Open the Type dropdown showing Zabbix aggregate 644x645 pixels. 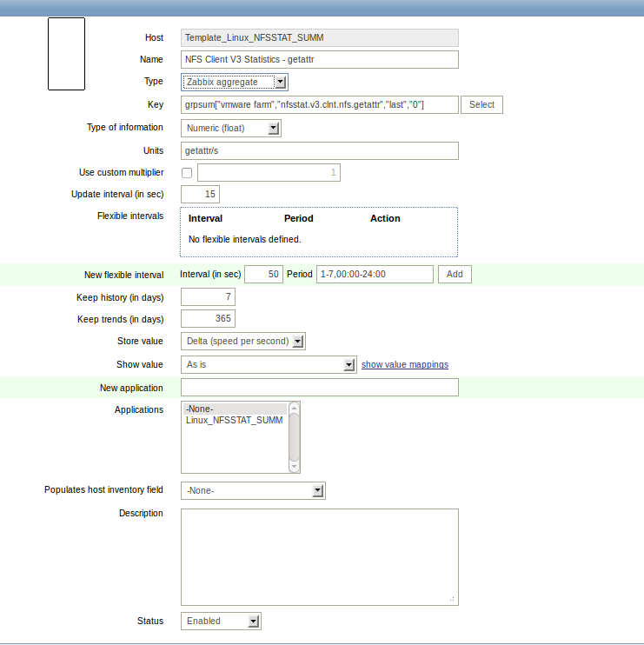pos(235,82)
